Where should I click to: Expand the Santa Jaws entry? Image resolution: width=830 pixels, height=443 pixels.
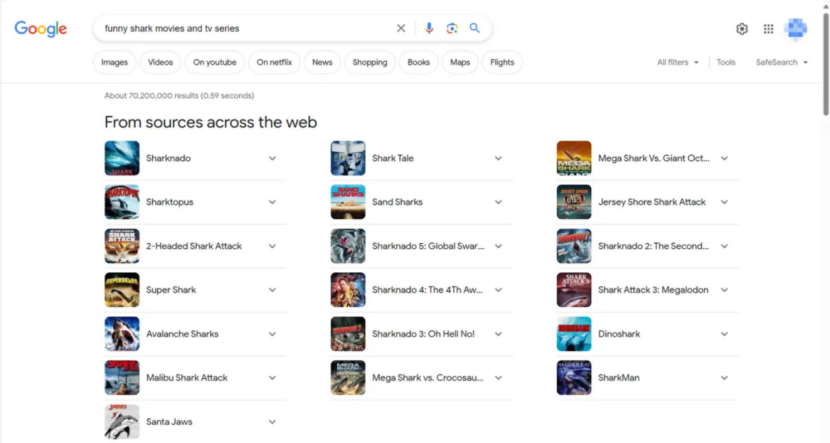(x=272, y=422)
